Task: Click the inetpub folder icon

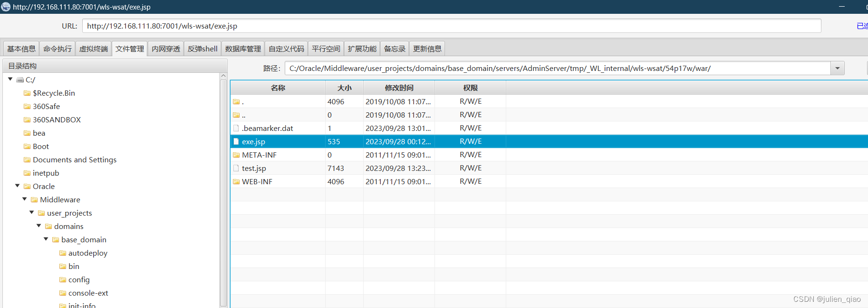Action: click(27, 173)
